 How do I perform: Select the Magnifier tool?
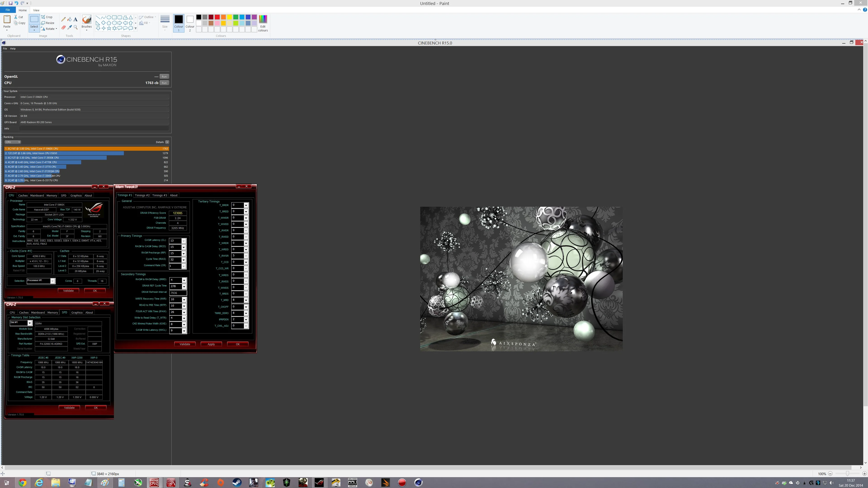coord(75,27)
